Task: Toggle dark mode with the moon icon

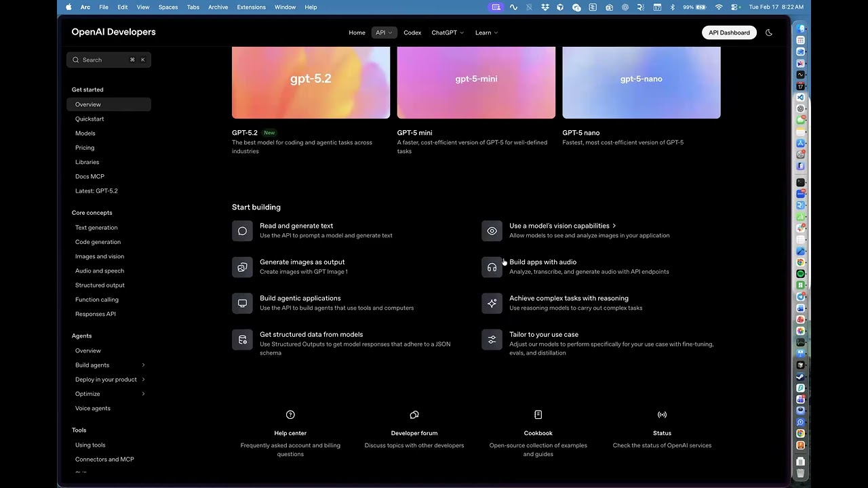Action: [x=769, y=33]
